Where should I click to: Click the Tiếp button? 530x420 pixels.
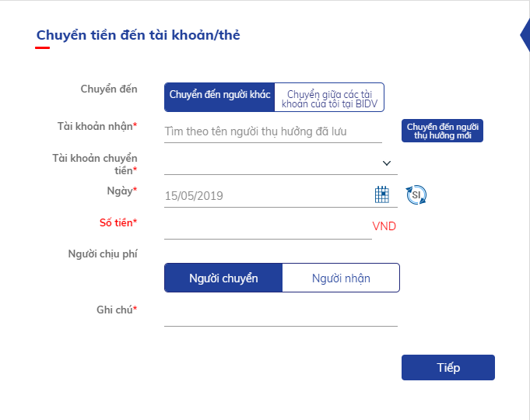click(448, 367)
